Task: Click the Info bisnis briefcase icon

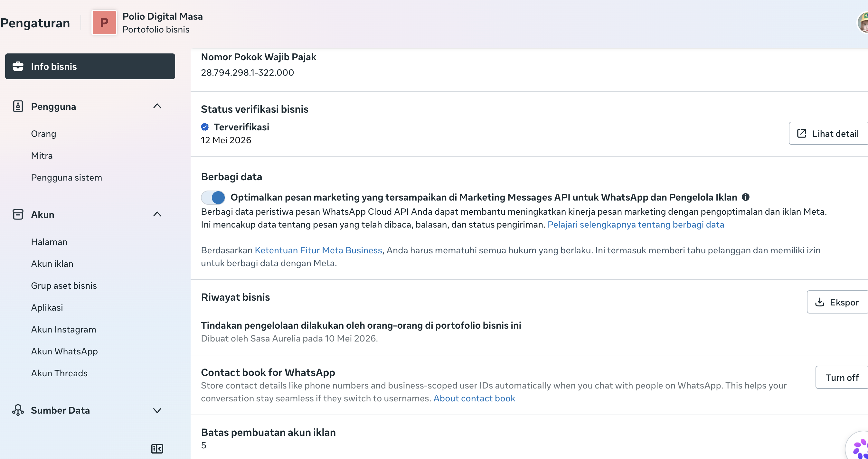Action: 18,66
